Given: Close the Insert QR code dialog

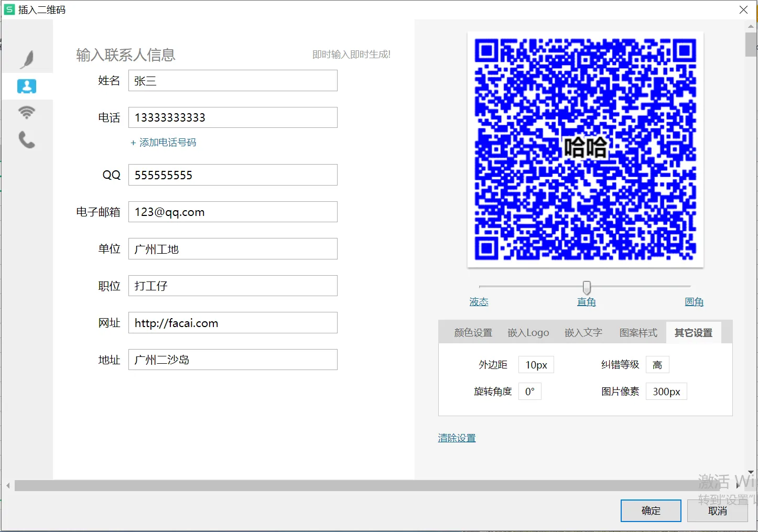Looking at the screenshot, I should (x=743, y=10).
